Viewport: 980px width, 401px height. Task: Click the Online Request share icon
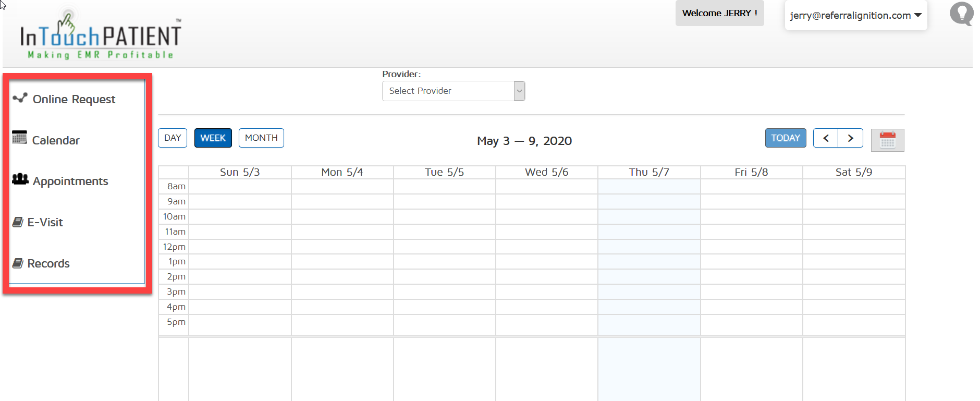tap(20, 98)
